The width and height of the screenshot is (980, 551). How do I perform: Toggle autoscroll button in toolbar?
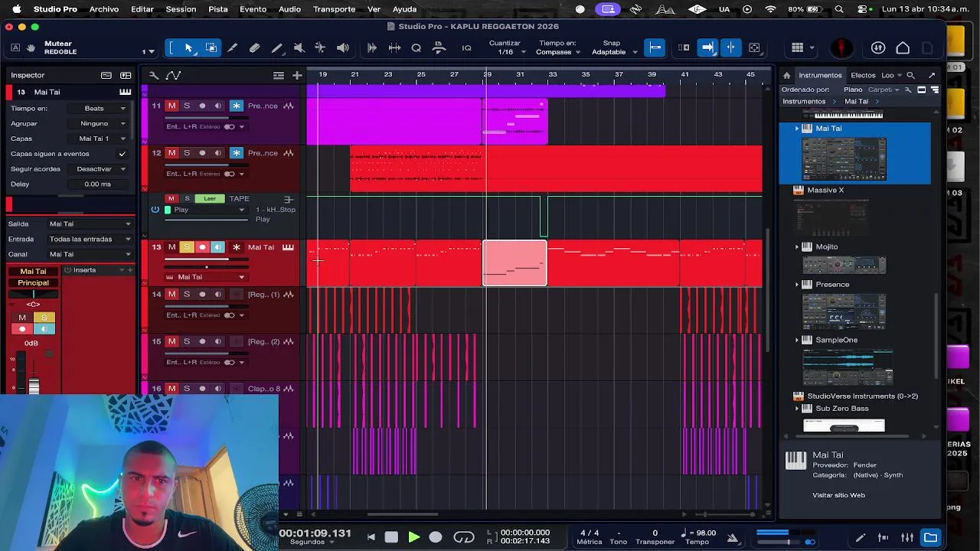pos(707,47)
